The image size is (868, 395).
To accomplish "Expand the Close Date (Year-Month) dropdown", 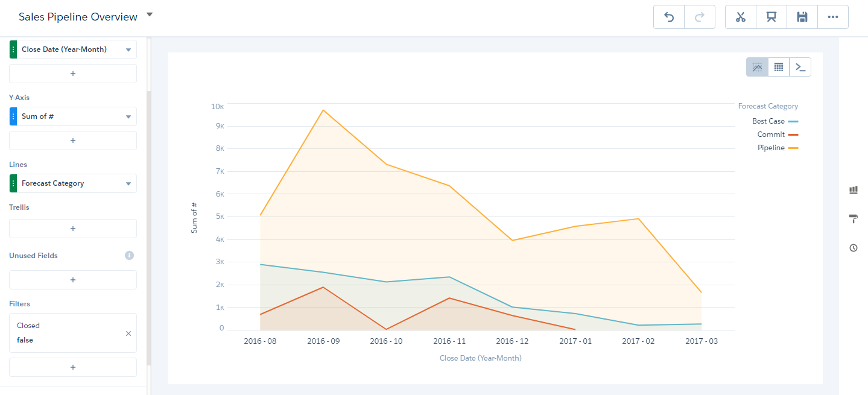I will tap(128, 50).
